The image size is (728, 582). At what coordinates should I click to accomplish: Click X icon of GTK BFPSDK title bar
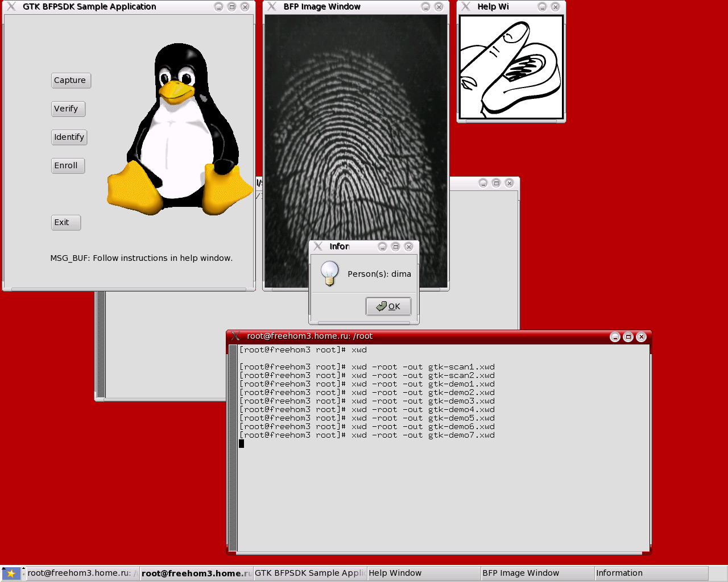click(11, 7)
